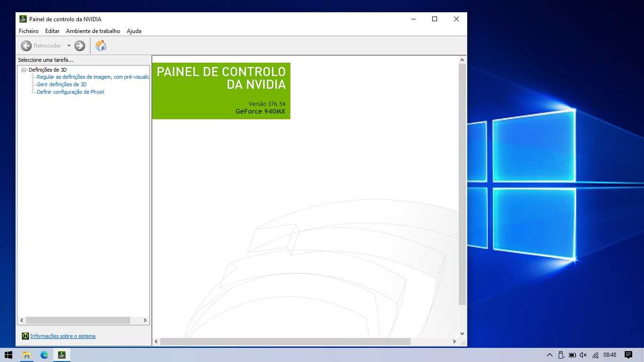Click main pane scroll up arrow
Viewport: 644px width, 362px height.
462,60
